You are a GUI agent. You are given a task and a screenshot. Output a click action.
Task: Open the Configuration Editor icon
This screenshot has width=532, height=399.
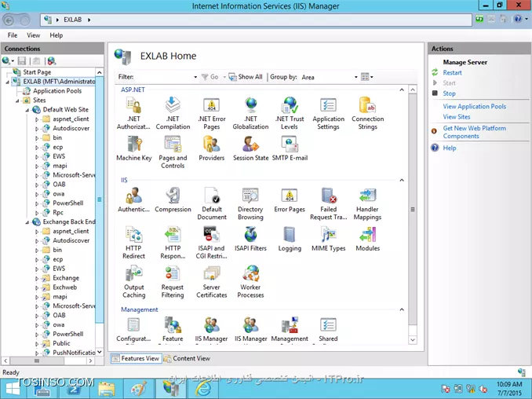pos(133,329)
